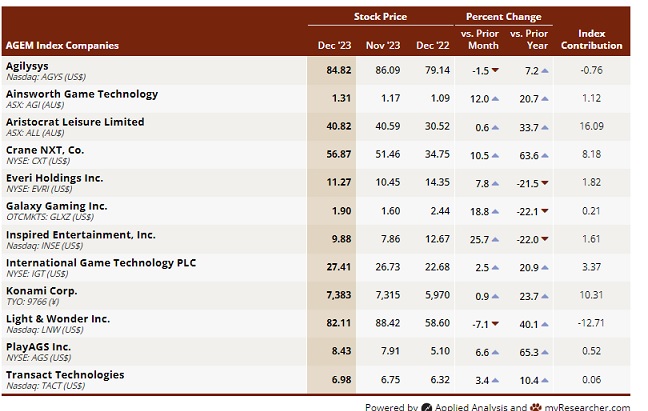Viewport: 648px width, 411px height.
Task: Open the International Game Technology PLC name
Action: [101, 263]
